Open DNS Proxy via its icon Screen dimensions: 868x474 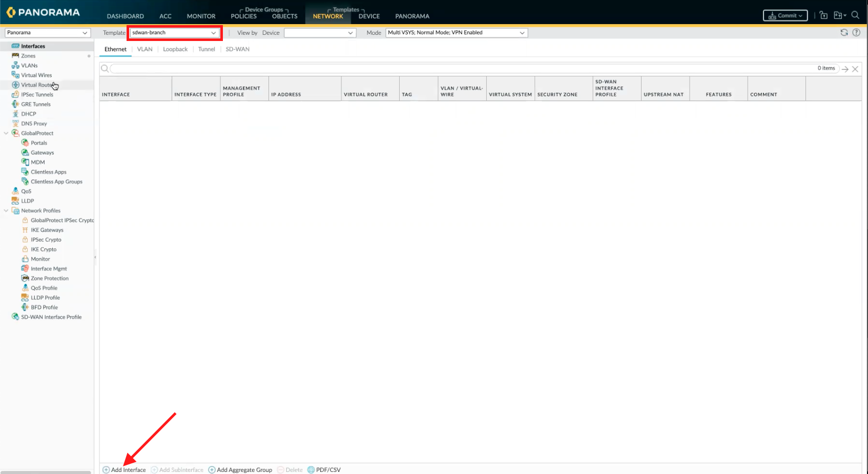click(15, 123)
